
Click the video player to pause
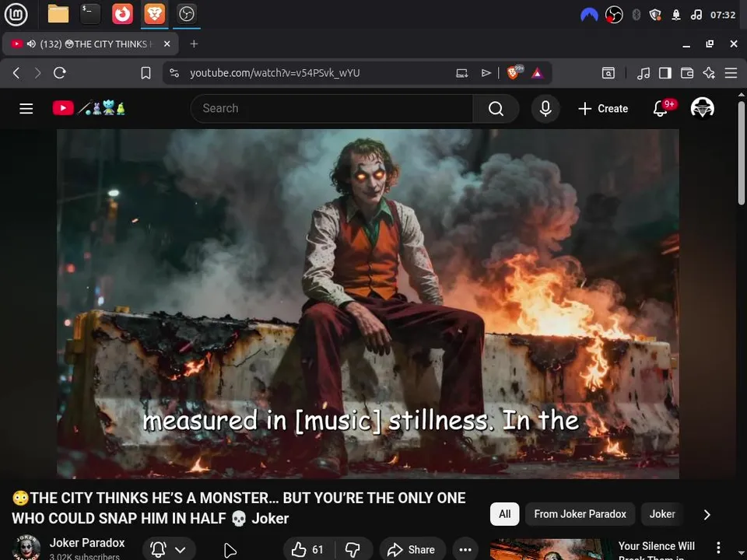tap(368, 304)
